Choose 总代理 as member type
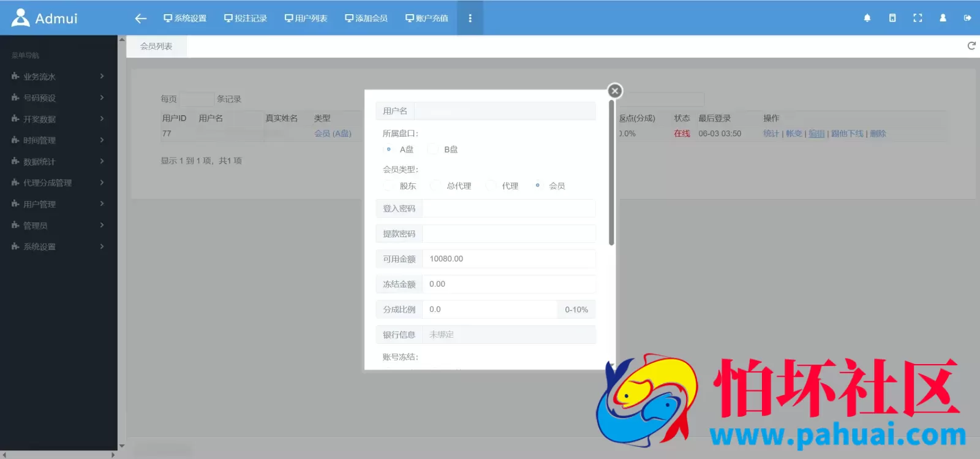The width and height of the screenshot is (980, 459). point(435,185)
